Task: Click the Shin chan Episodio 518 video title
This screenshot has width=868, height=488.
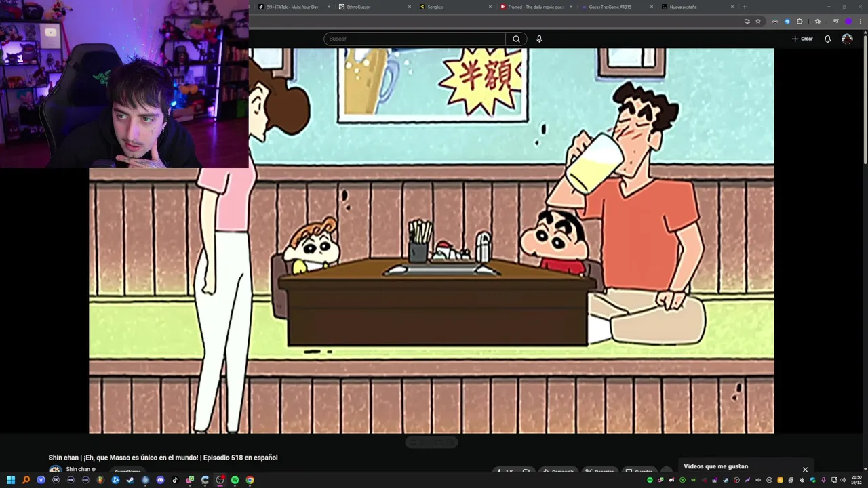Action: (x=163, y=457)
